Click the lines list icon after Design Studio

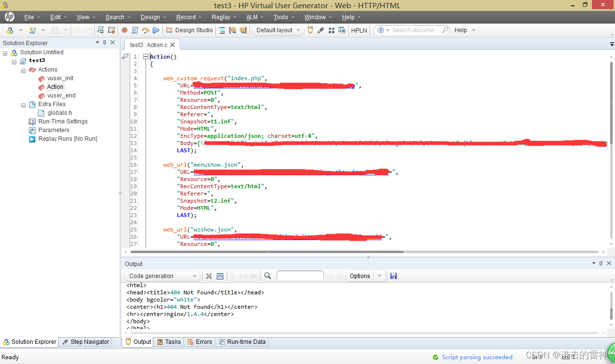(222, 30)
